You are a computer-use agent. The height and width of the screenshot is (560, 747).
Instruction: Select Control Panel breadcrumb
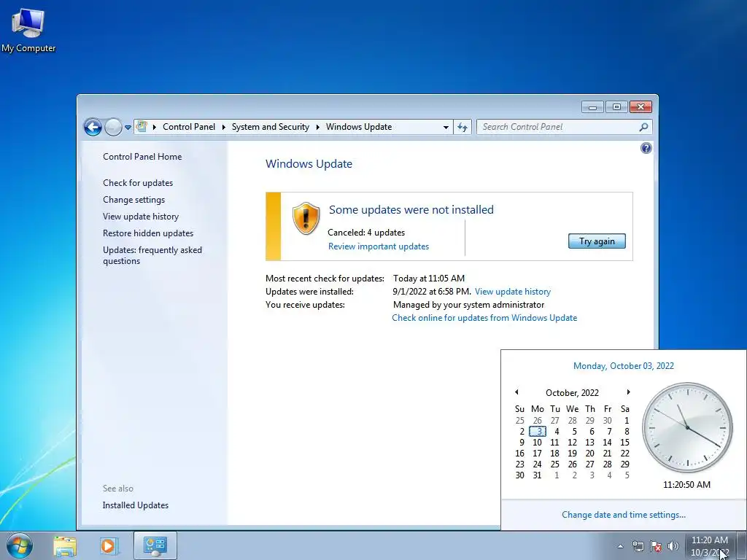[189, 127]
